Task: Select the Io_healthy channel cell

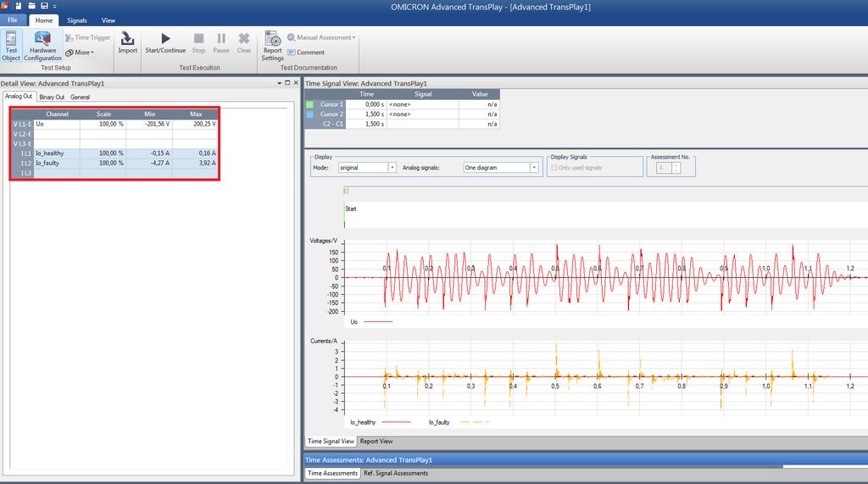Action: (x=57, y=153)
